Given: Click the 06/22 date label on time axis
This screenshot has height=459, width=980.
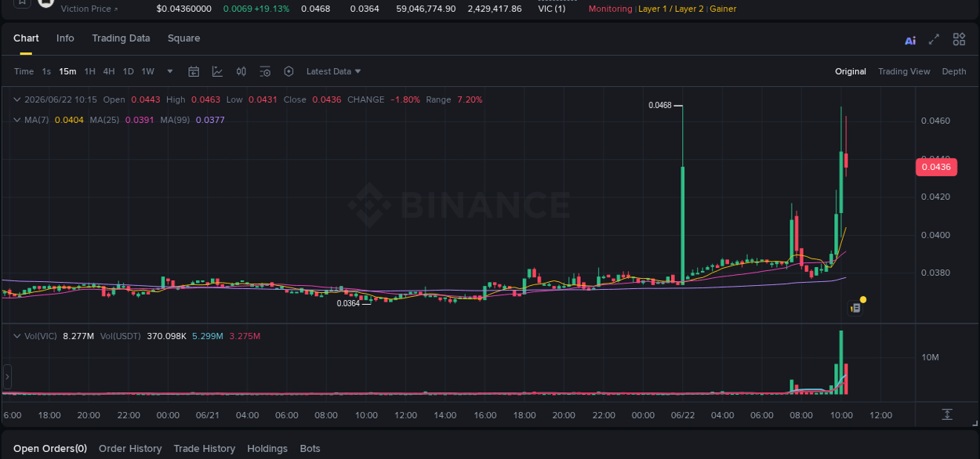Looking at the screenshot, I should pyautogui.click(x=683, y=415).
